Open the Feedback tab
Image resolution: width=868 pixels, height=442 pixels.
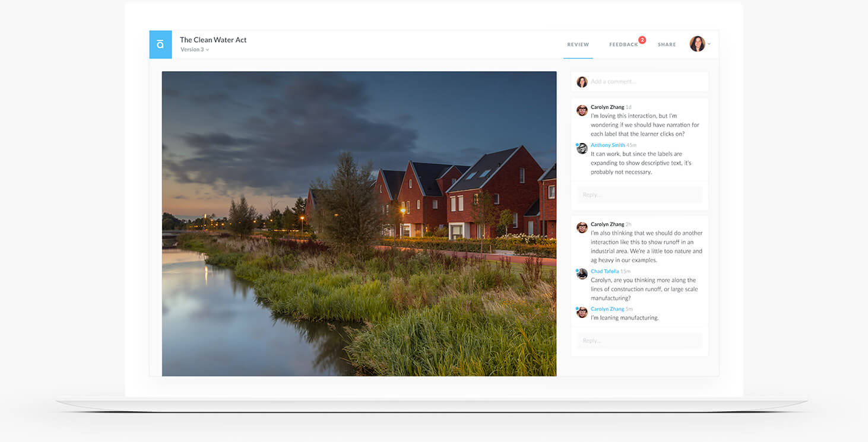tap(623, 45)
